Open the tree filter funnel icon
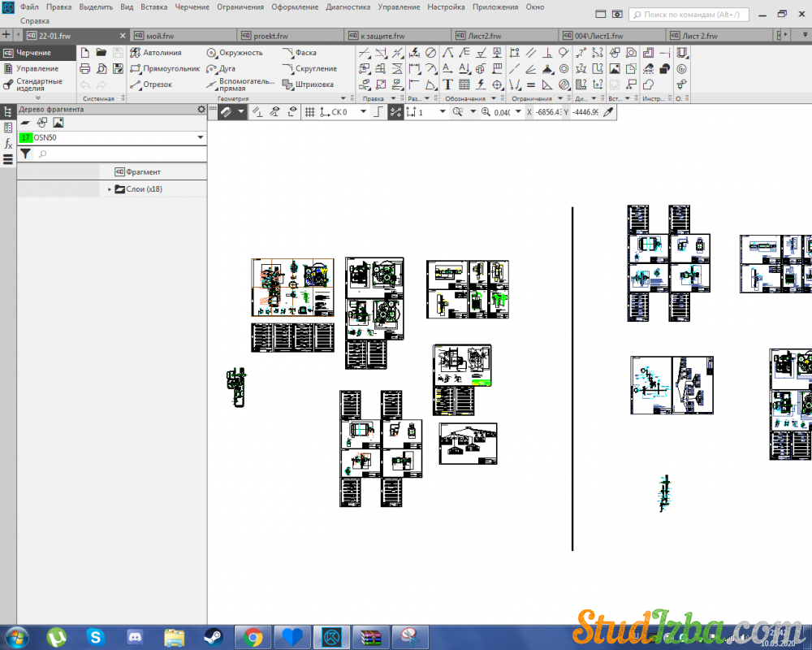The image size is (812, 650). coord(25,154)
